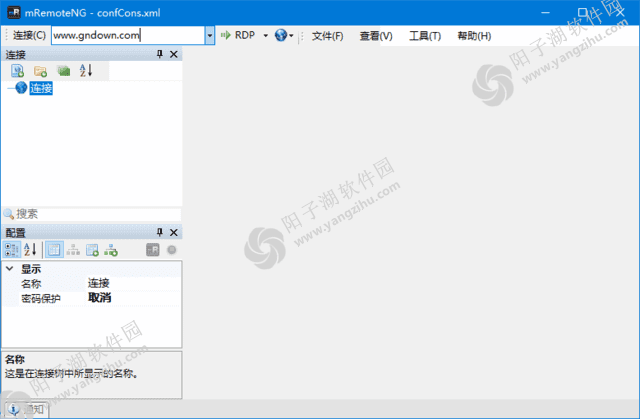This screenshot has width=640, height=419.
Task: Click the new folder icon in connections panel
Action: (40, 71)
